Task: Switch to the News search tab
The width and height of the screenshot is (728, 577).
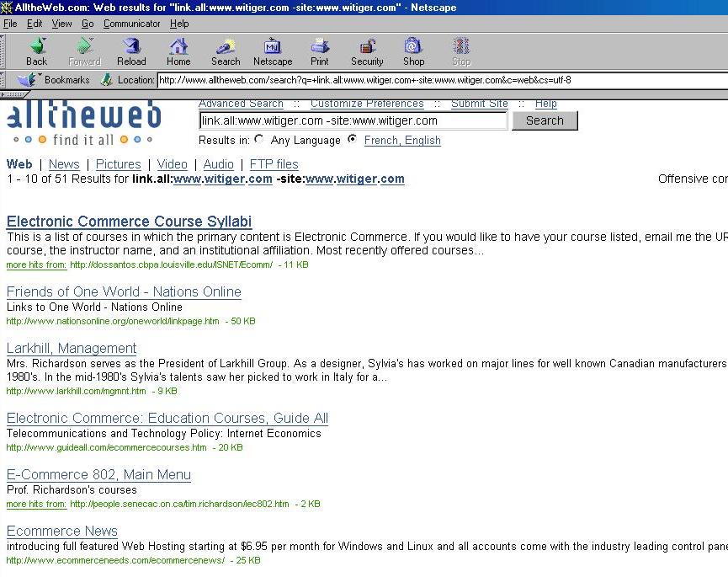Action: tap(64, 164)
